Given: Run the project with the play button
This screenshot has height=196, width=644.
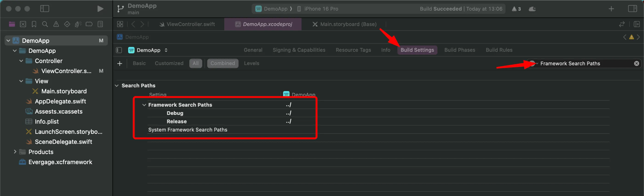Looking at the screenshot, I should [x=100, y=9].
